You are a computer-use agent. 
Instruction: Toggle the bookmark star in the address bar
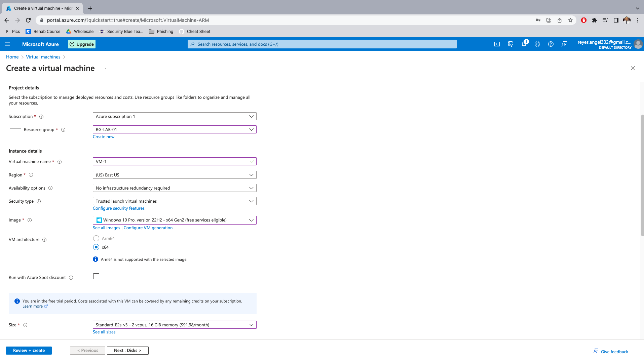(570, 20)
